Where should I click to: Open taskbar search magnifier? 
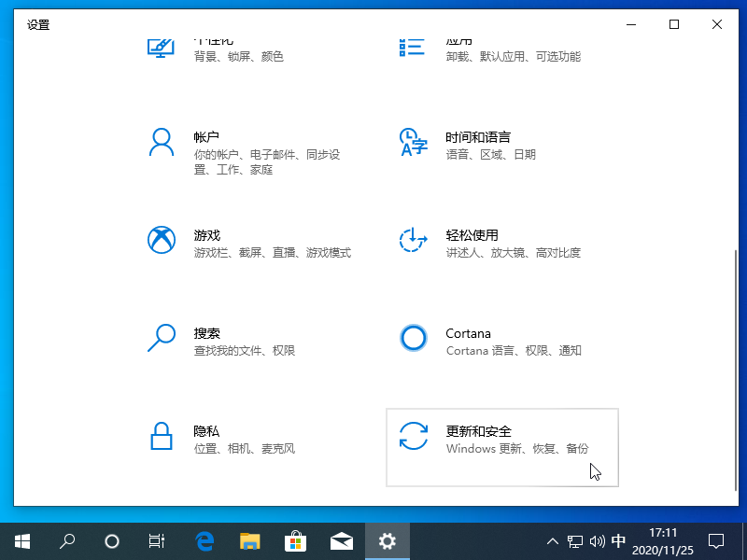pos(67,540)
